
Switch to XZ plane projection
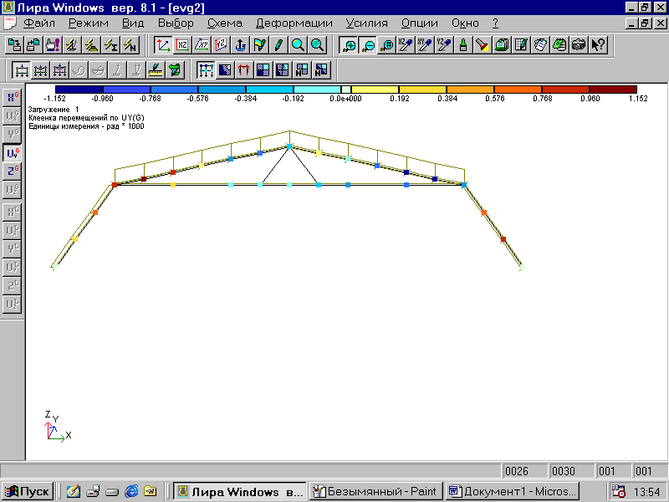point(182,45)
